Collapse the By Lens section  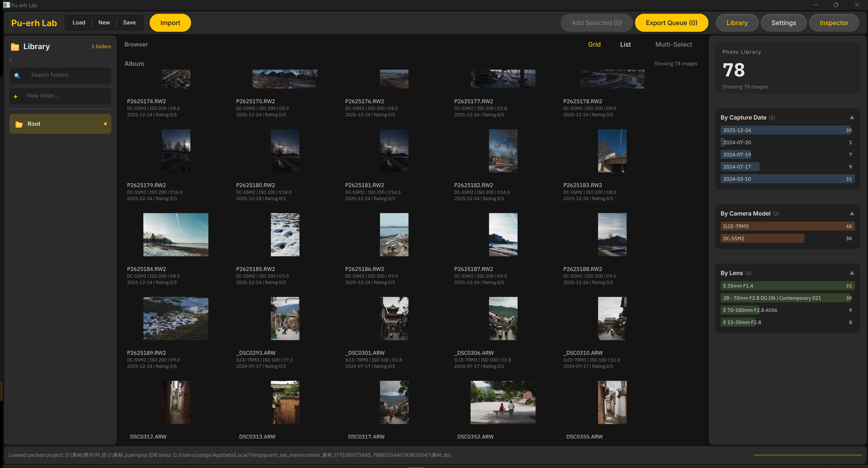tap(852, 273)
